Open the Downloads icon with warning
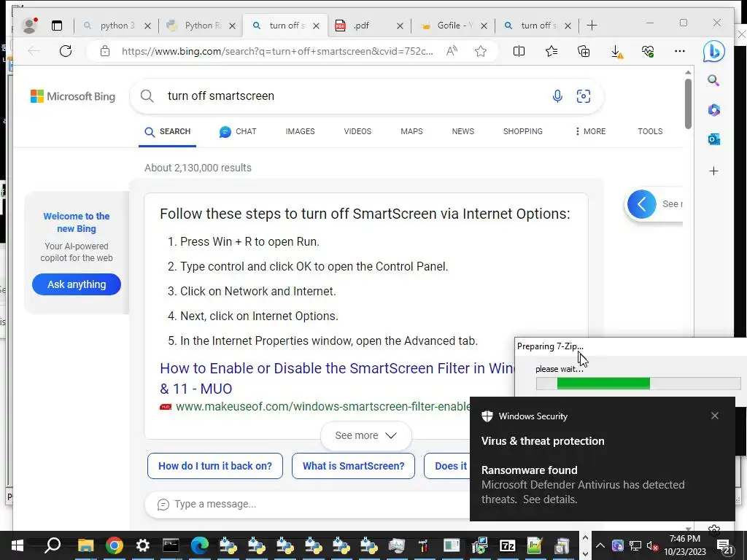Image resolution: width=747 pixels, height=560 pixels. (x=616, y=52)
